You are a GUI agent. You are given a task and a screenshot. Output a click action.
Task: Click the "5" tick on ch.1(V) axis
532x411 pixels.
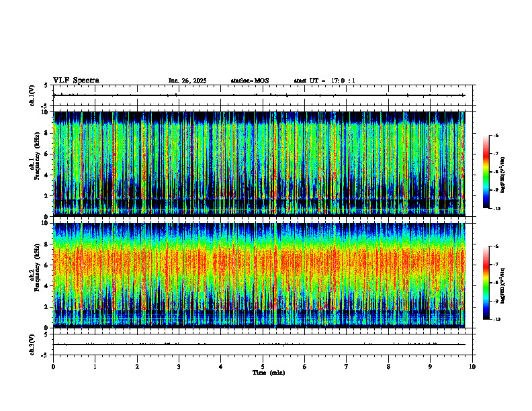pyautogui.click(x=46, y=85)
